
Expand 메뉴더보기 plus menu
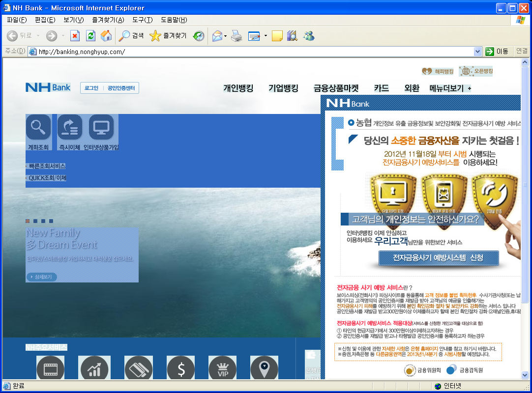tap(450, 88)
